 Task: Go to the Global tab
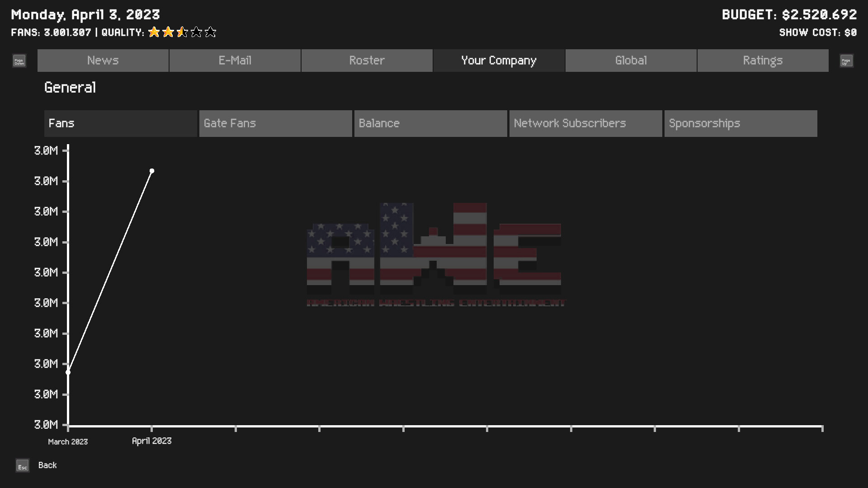pyautogui.click(x=631, y=60)
